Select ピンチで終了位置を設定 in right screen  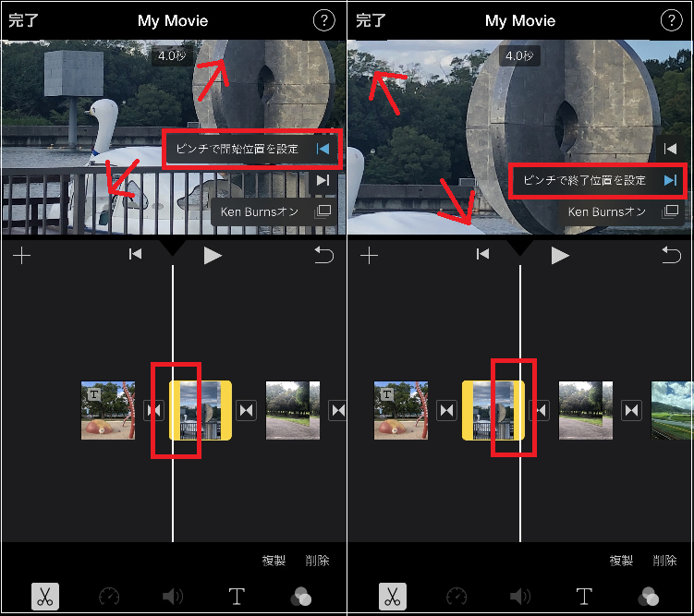click(599, 180)
